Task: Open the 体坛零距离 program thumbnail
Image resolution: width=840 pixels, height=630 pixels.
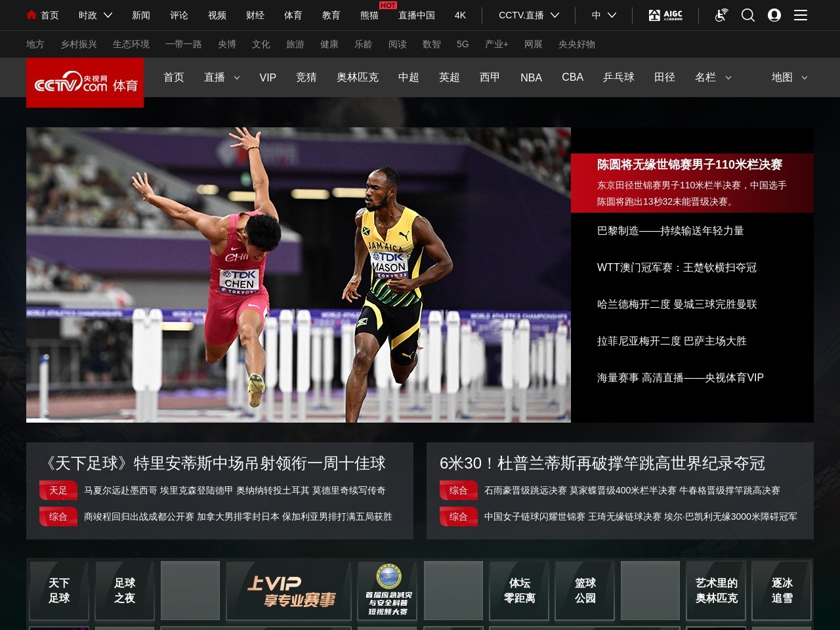Action: [x=518, y=590]
